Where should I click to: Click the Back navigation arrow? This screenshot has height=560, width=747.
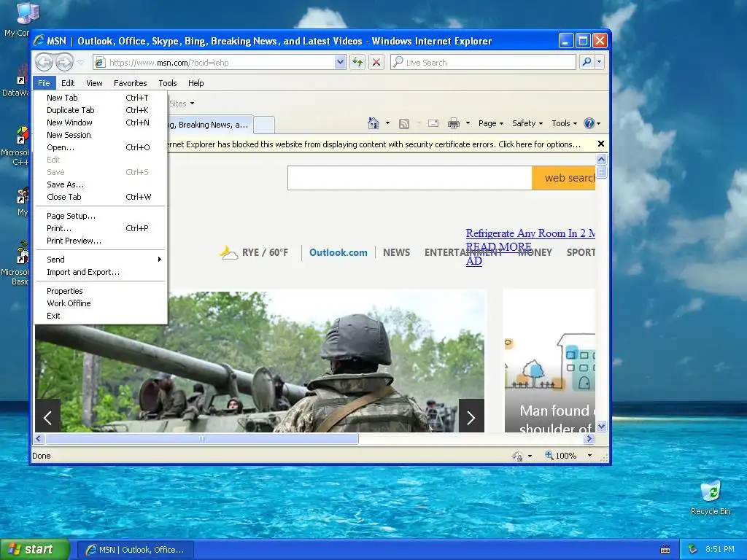pyautogui.click(x=44, y=63)
